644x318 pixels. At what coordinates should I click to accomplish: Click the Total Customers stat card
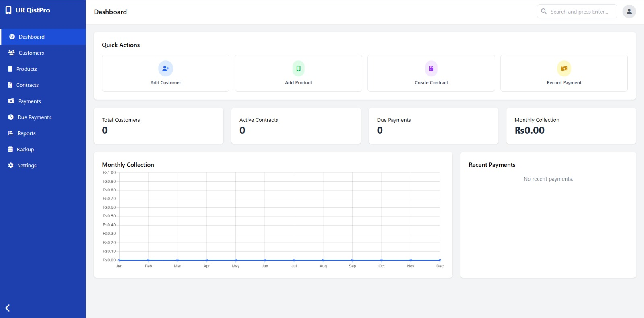tap(158, 125)
